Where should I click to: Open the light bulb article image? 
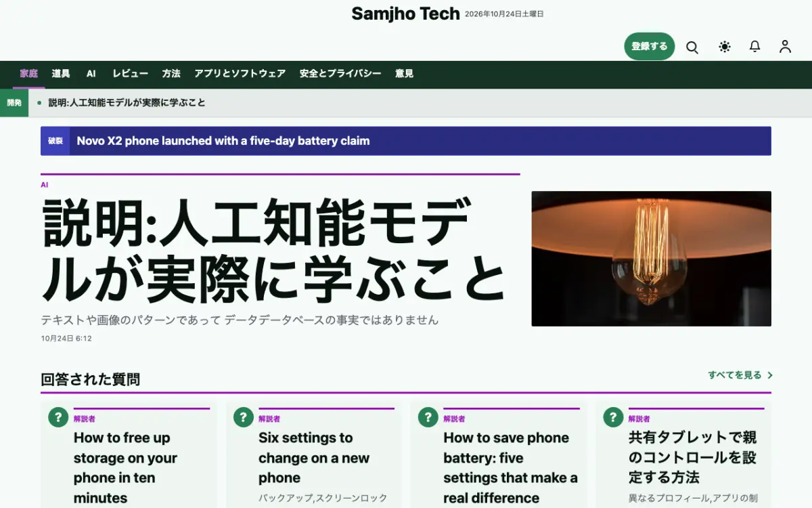tap(651, 259)
